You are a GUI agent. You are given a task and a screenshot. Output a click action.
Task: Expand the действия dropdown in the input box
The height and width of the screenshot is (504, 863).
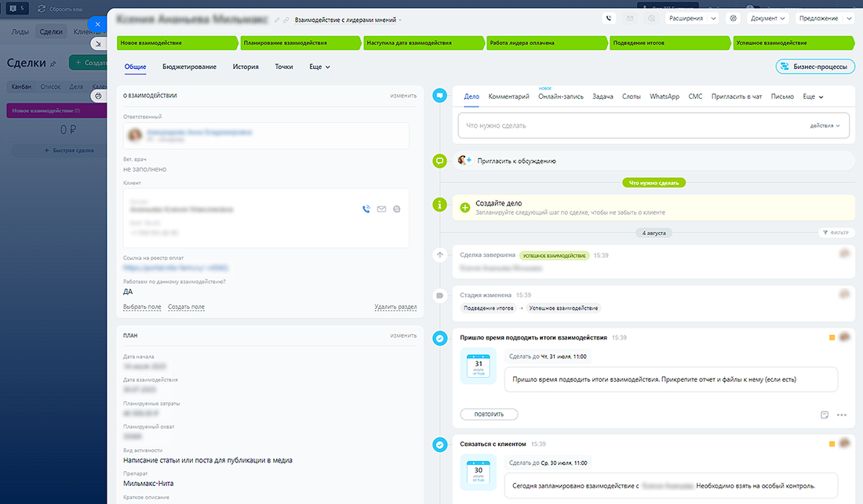click(x=824, y=125)
